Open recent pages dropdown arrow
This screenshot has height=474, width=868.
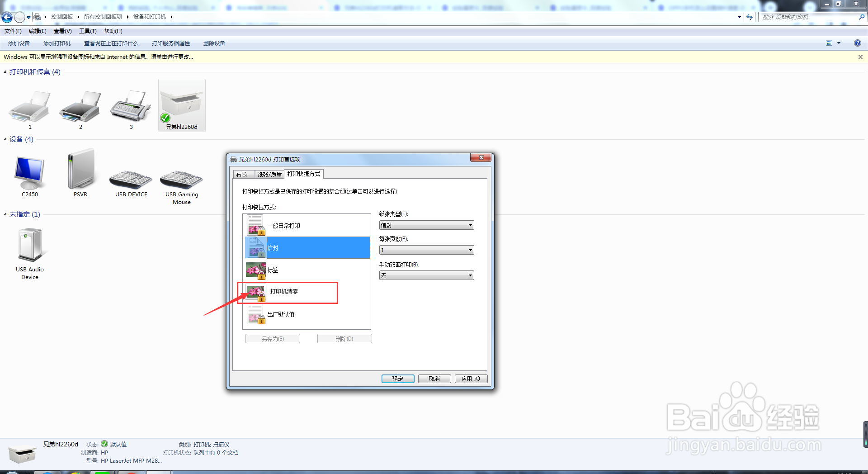[28, 18]
